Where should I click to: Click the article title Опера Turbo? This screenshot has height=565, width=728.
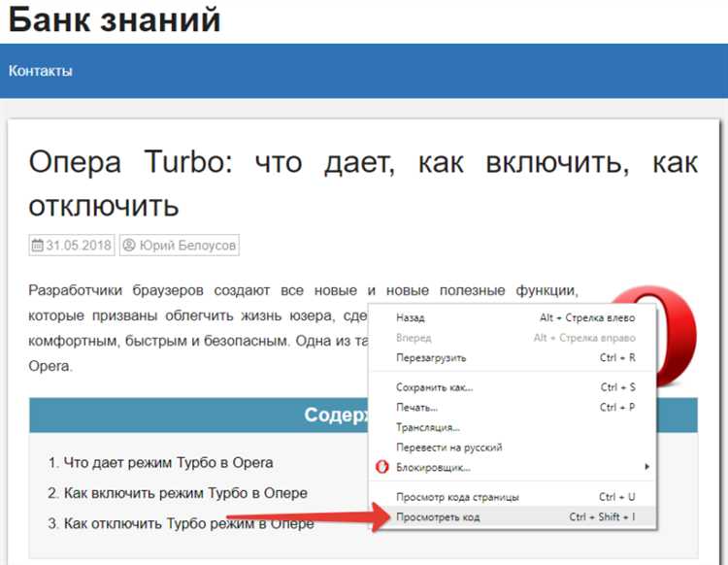point(363,183)
